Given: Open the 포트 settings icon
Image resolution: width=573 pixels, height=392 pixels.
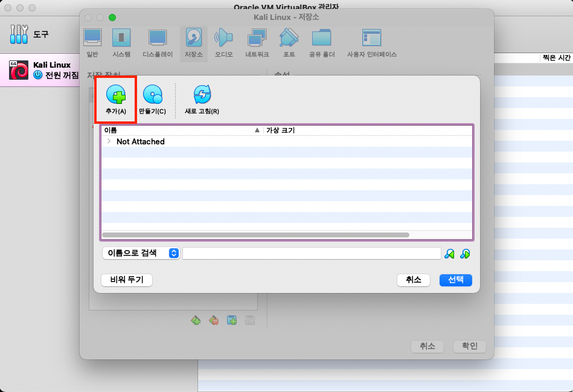Looking at the screenshot, I should click(289, 38).
